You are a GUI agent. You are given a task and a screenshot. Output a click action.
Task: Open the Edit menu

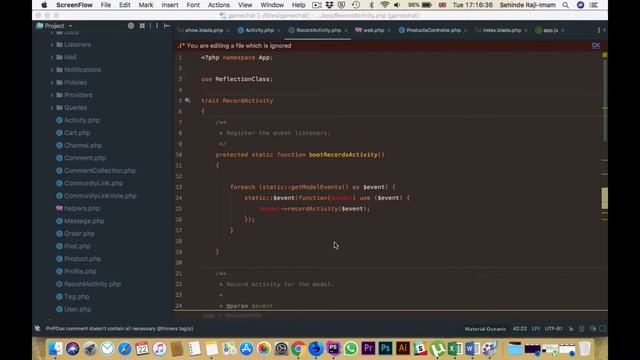[124, 5]
